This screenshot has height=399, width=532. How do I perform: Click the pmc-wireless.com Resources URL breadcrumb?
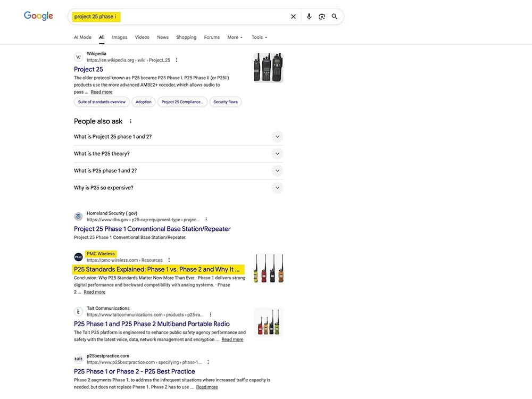click(x=124, y=260)
